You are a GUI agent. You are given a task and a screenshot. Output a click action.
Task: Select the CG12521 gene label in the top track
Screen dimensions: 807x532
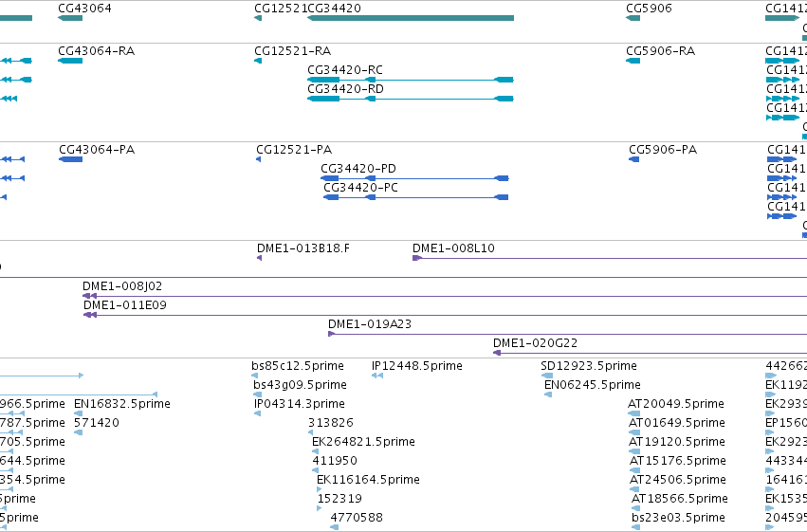[x=281, y=9]
